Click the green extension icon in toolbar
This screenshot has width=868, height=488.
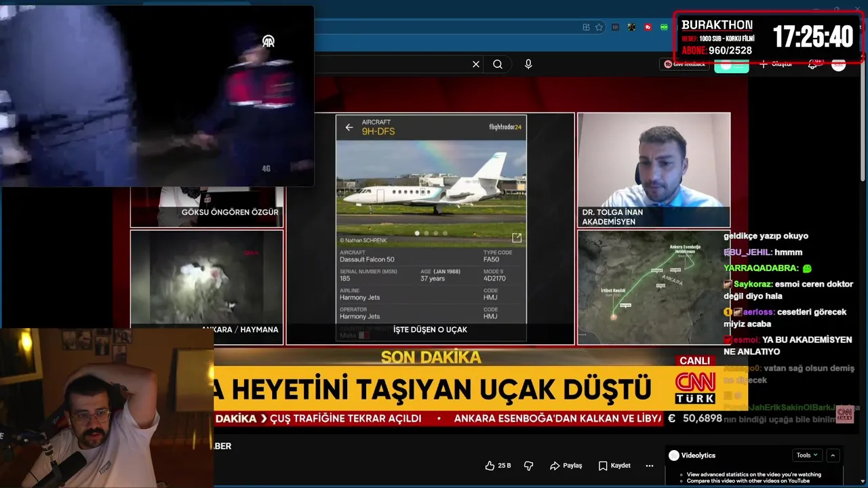[665, 27]
